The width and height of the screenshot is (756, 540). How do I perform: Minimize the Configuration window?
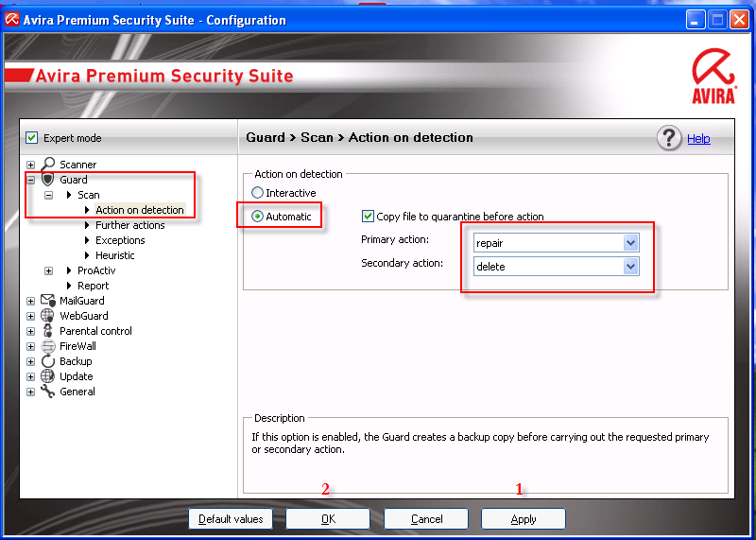tap(696, 20)
